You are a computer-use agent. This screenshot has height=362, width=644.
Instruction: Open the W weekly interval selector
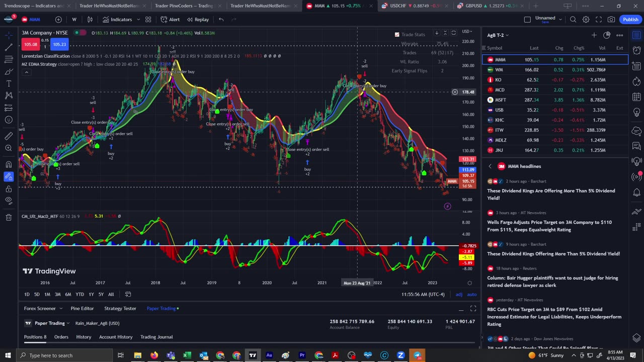pyautogui.click(x=74, y=20)
